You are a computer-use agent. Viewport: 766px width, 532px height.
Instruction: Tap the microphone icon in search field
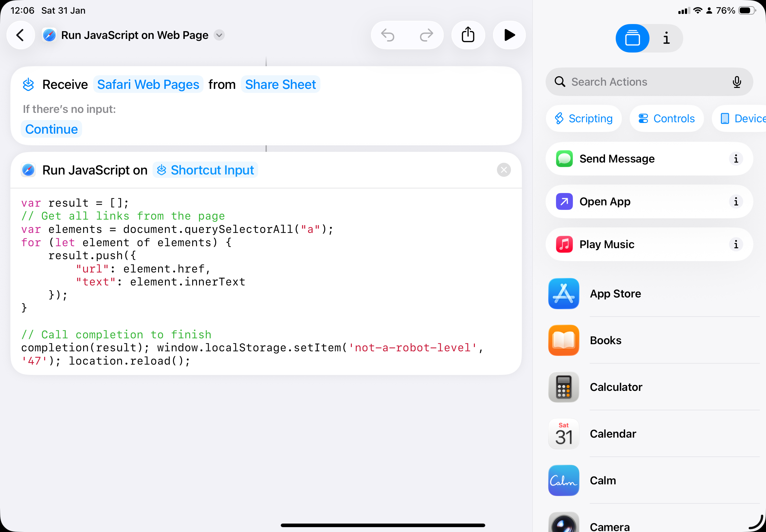[x=737, y=82]
